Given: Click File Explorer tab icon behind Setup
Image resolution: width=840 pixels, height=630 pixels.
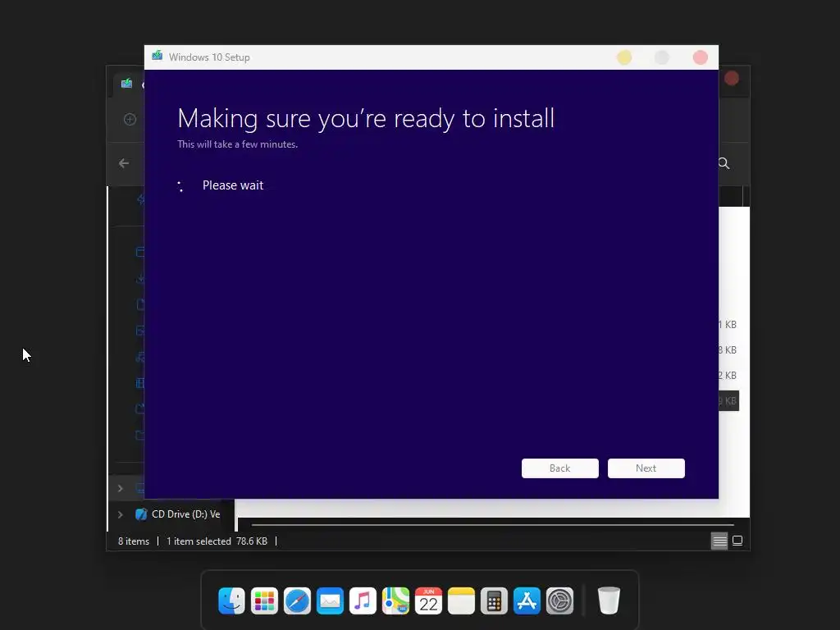Looking at the screenshot, I should (x=126, y=83).
